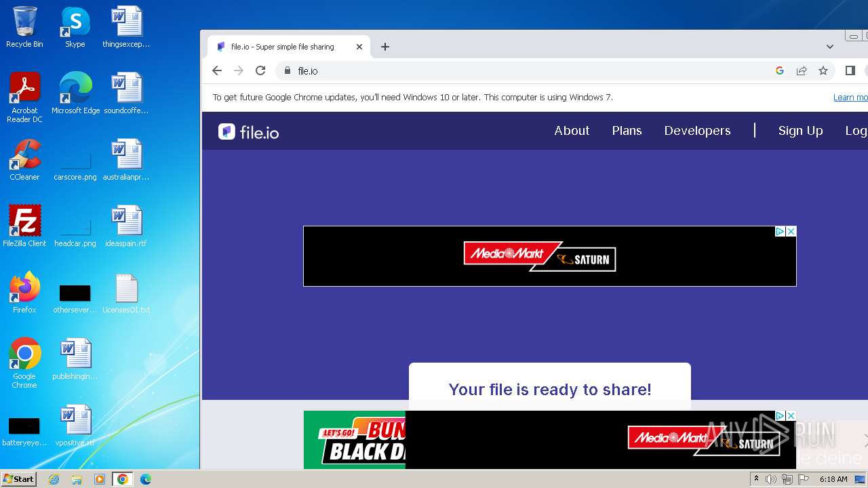The height and width of the screenshot is (488, 868).
Task: Go back using Chrome's back arrow
Action: coord(217,70)
